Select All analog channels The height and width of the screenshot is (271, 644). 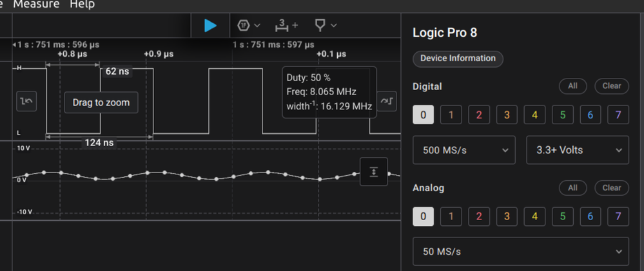tap(572, 188)
